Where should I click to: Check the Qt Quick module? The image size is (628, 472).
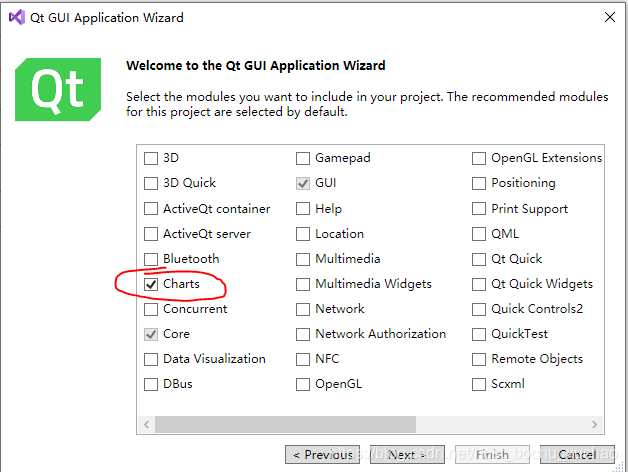point(479,259)
